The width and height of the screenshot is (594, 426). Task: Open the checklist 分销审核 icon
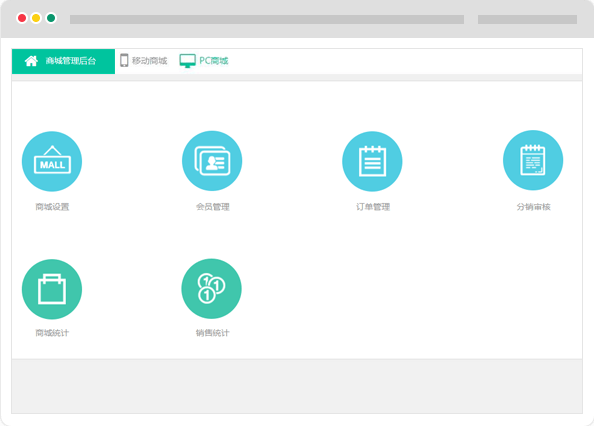tap(533, 160)
